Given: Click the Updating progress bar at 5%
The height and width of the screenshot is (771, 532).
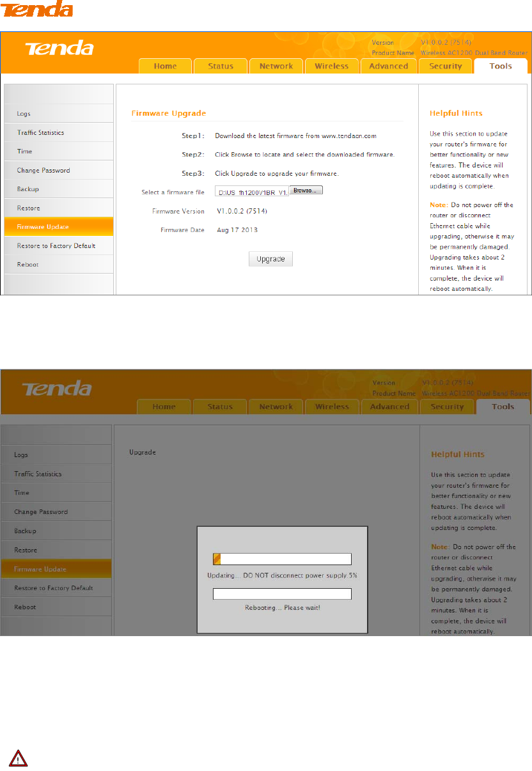Looking at the screenshot, I should point(282,559).
